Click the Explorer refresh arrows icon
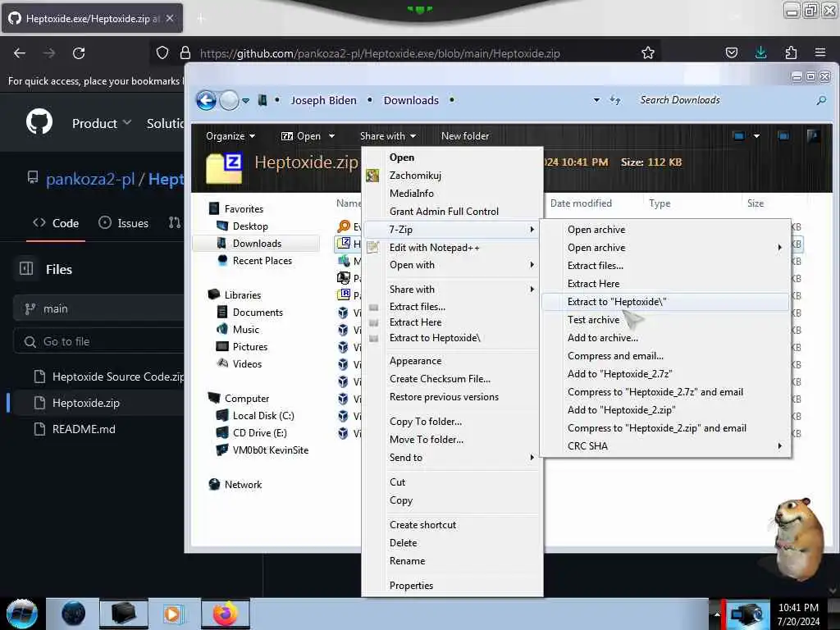 pos(615,100)
